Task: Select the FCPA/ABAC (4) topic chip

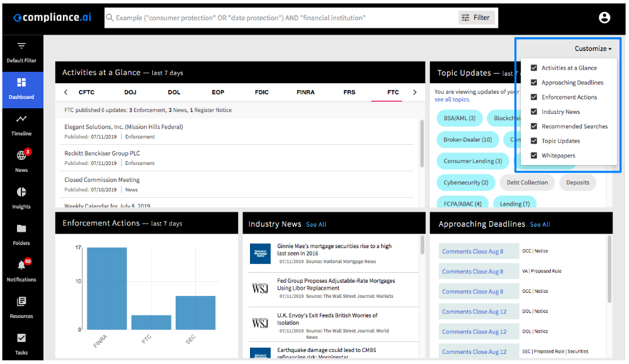Action: 463,203
